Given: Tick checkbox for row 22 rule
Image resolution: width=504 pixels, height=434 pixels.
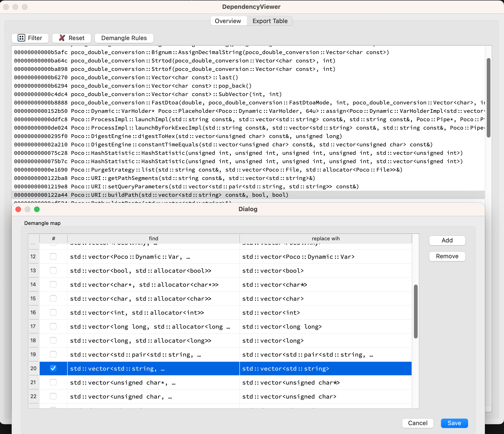Looking at the screenshot, I should [53, 396].
